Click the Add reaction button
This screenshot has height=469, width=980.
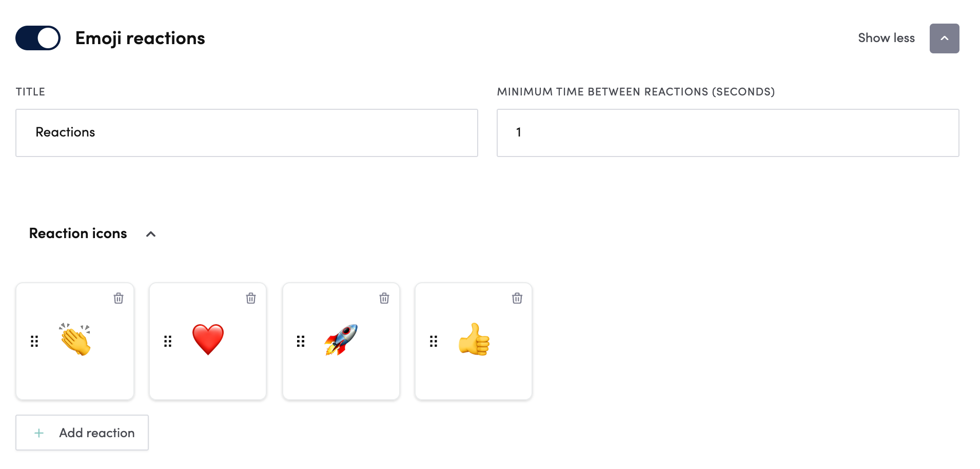pyautogui.click(x=82, y=433)
